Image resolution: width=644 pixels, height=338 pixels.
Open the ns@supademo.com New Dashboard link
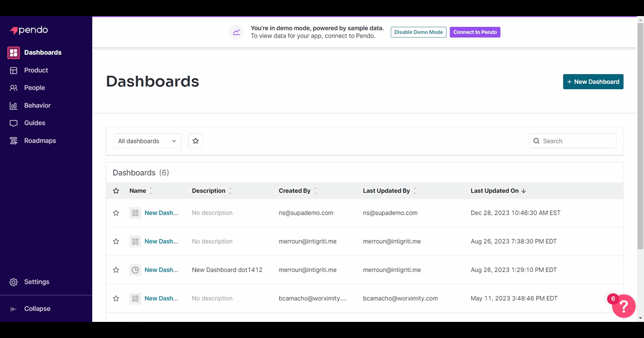click(x=161, y=213)
